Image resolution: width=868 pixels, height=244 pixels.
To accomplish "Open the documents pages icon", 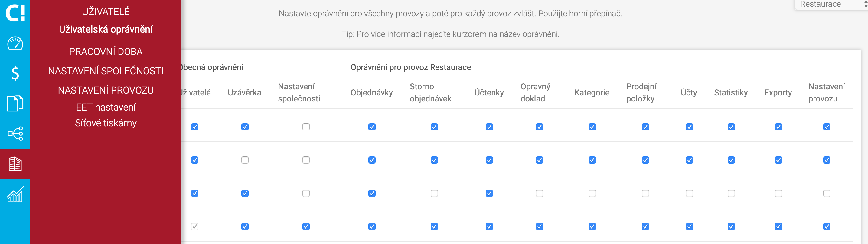I will coord(15,103).
